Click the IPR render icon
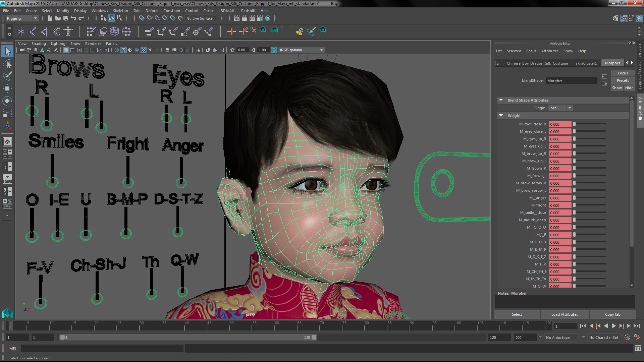Image resolution: width=644 pixels, height=362 pixels. point(252,18)
